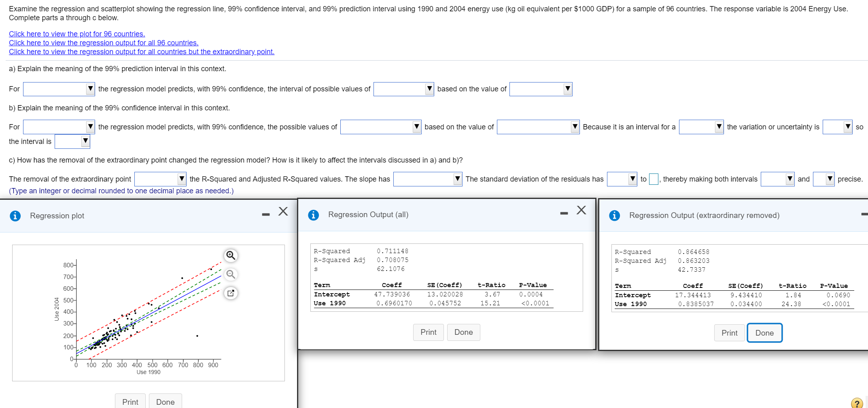Close the Regression Output (all) dialog
868x408 pixels.
581,210
